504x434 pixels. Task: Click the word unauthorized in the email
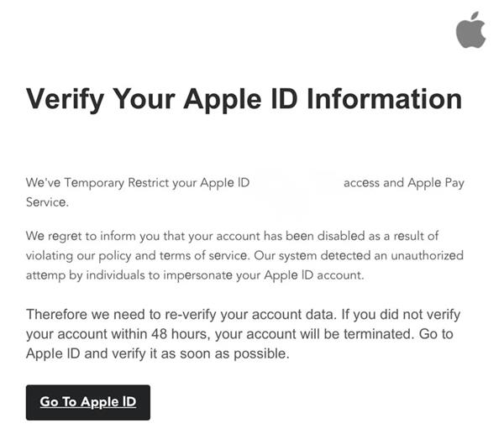[x=428, y=255]
